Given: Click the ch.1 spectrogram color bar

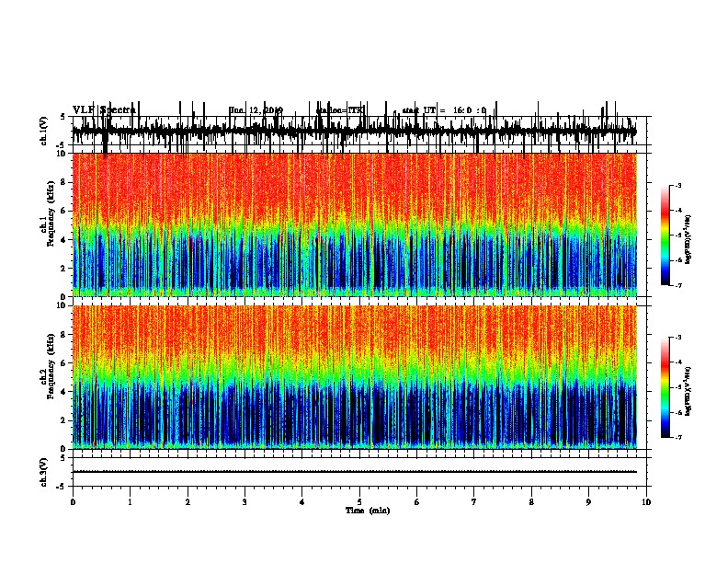Looking at the screenshot, I should point(665,236).
